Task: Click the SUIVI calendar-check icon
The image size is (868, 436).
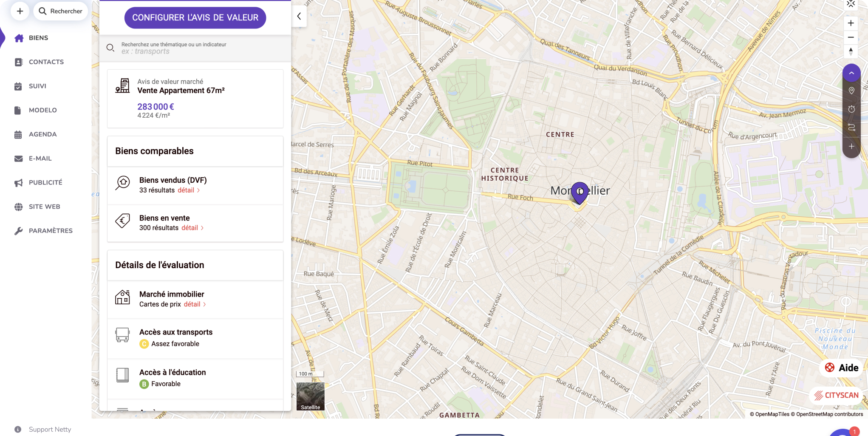Action: [18, 86]
